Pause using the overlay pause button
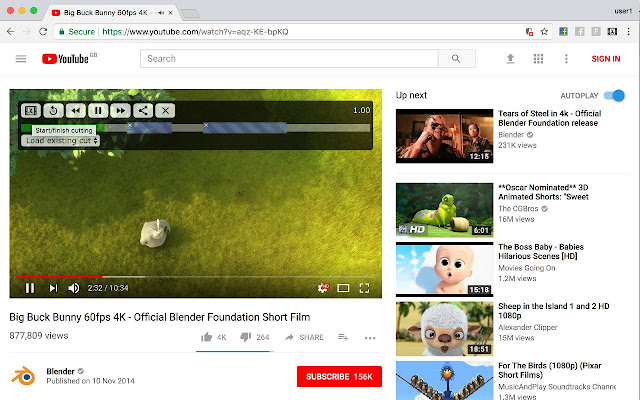This screenshot has height=400, width=640. [x=98, y=111]
